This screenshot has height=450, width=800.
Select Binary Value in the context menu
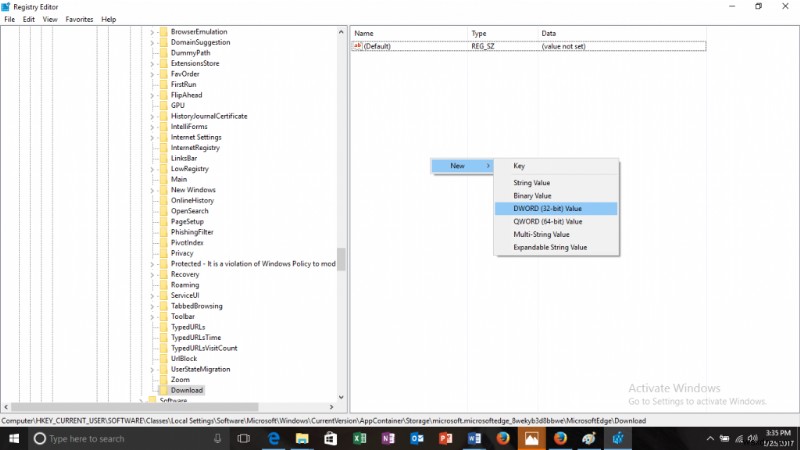[556, 195]
